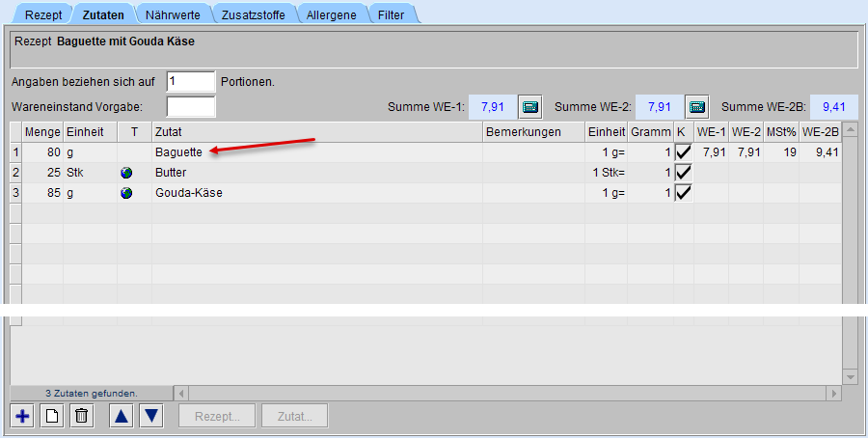Add a new ingredient with plus button

(x=22, y=416)
